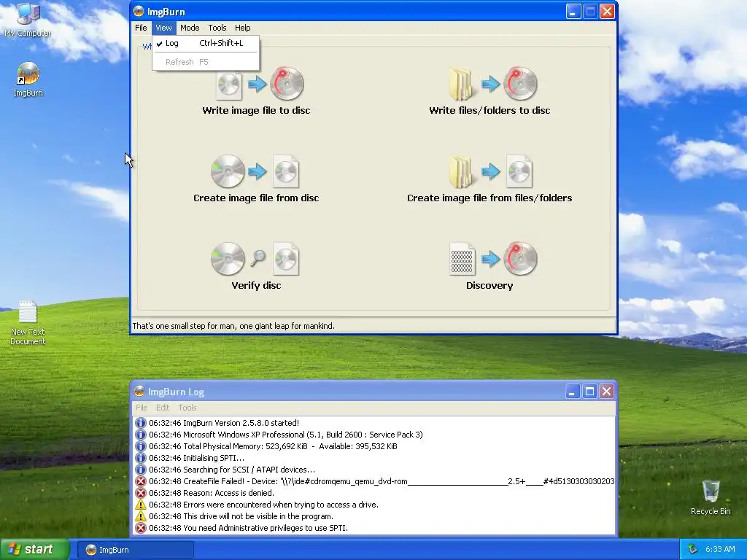The image size is (747, 560).
Task: Minimize the ImgBurn Log window
Action: (572, 392)
